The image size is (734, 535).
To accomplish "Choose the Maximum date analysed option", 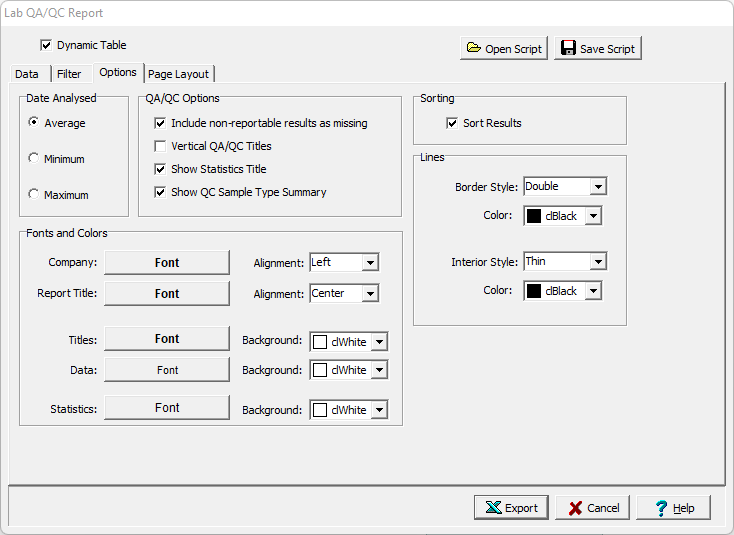I will click(x=34, y=195).
